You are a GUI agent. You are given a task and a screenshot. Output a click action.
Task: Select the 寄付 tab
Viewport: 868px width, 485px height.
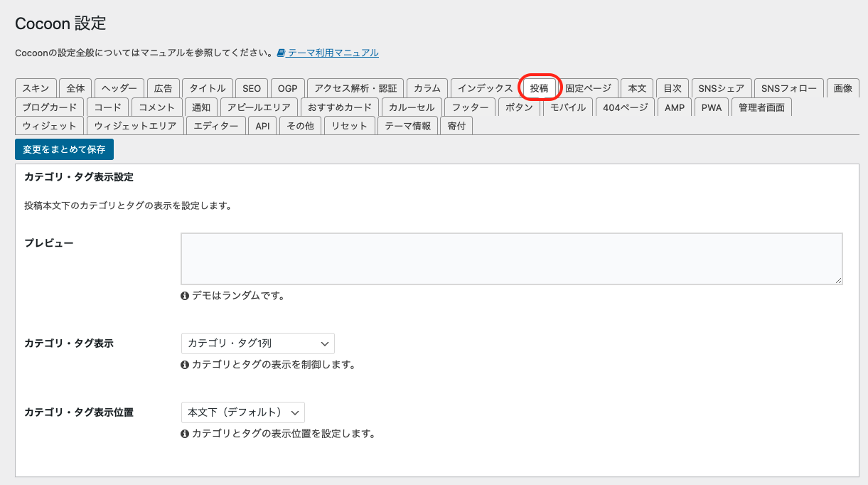(x=456, y=126)
